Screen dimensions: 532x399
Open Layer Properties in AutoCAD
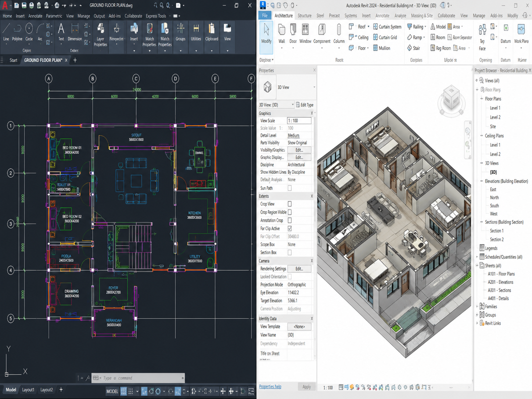click(100, 35)
